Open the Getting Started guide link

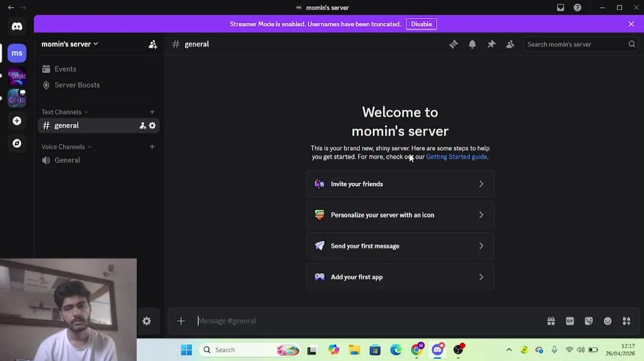pos(456,157)
